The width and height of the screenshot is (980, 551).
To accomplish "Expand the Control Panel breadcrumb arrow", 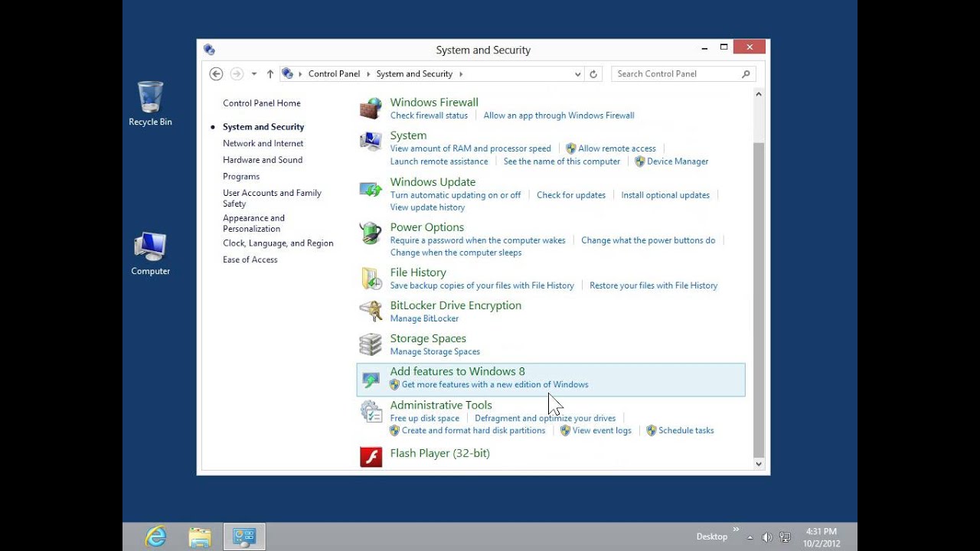I will pos(368,74).
